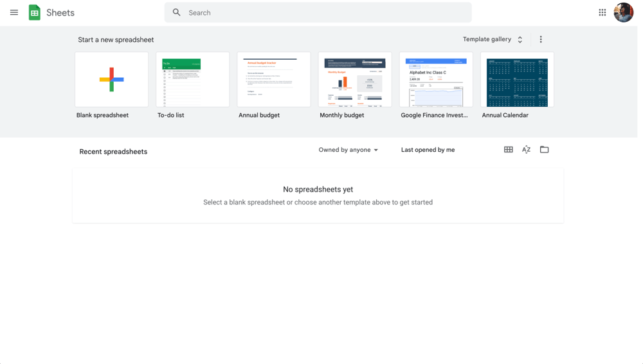
Task: Select the Annual budget template thumbnail
Action: [x=274, y=80]
